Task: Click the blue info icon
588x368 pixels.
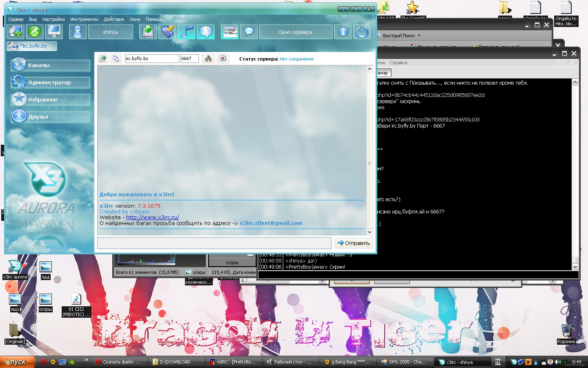Action: point(343,31)
